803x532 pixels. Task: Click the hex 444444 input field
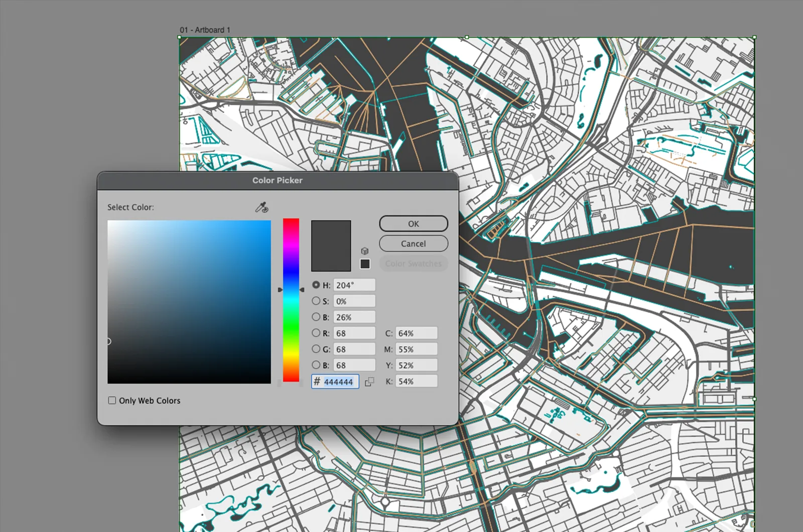tap(335, 381)
